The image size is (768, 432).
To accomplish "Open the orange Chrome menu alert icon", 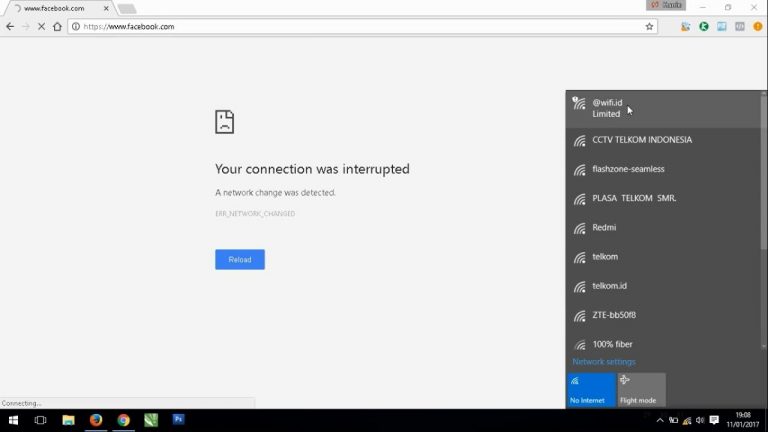I will 758,26.
